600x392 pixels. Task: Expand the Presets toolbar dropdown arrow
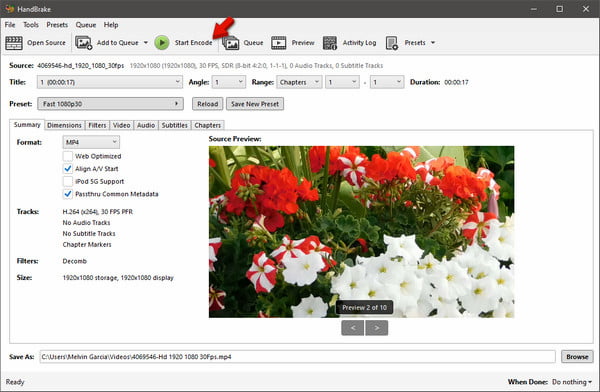433,43
